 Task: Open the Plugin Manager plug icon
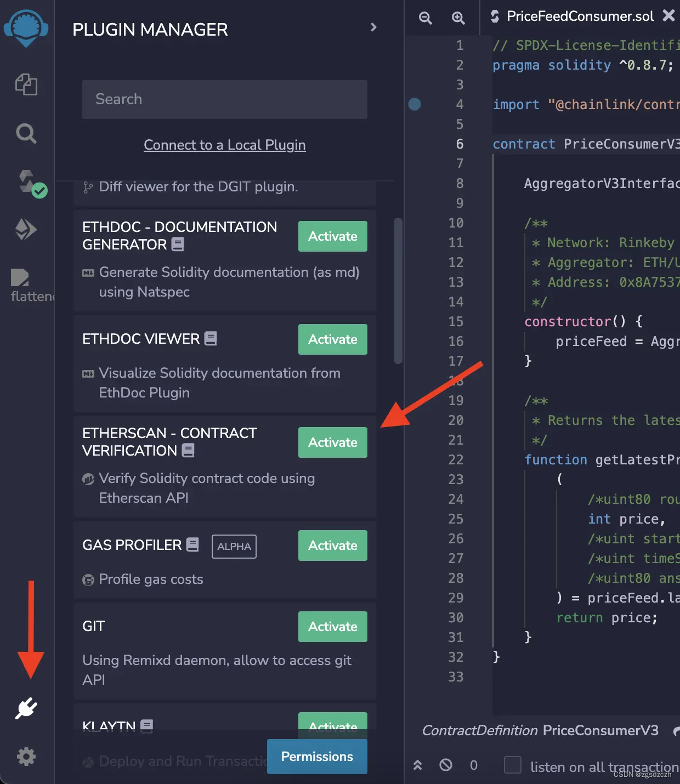(x=26, y=709)
